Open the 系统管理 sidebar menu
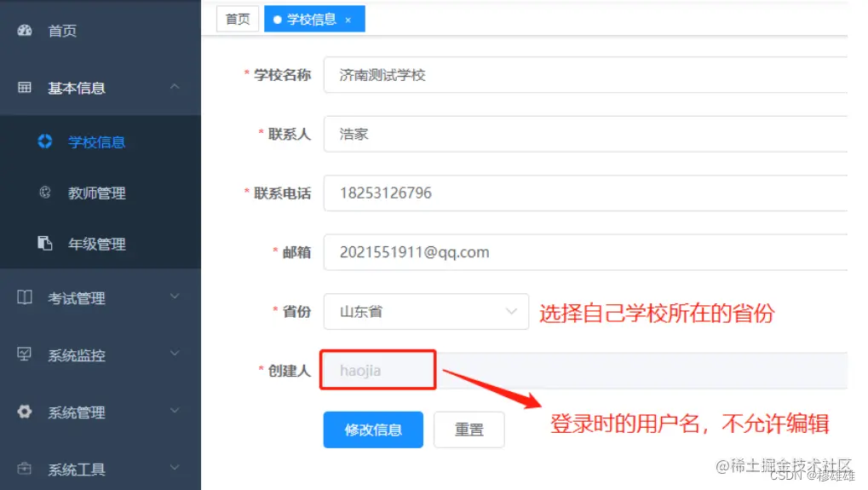The image size is (868, 490). click(x=101, y=412)
